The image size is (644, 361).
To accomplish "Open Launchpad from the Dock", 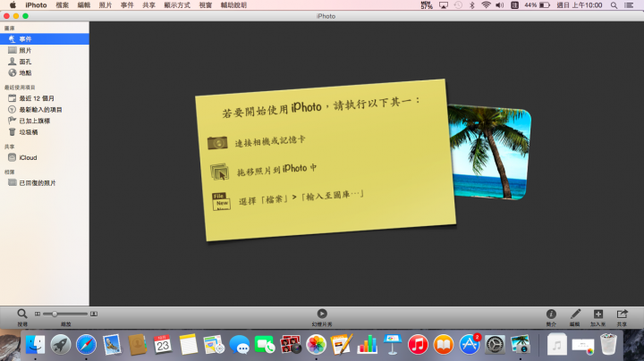I will [61, 344].
